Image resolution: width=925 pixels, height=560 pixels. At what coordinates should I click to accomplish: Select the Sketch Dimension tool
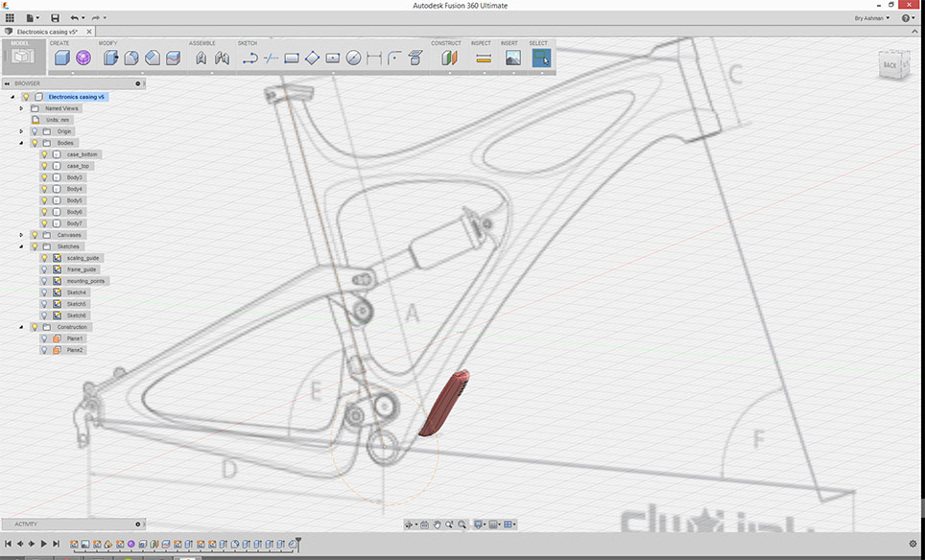374,58
